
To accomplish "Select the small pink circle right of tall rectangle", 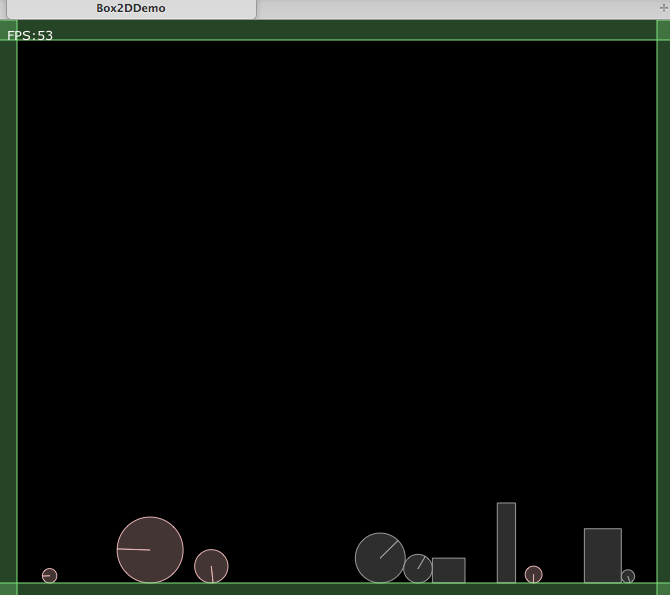I will click(534, 574).
